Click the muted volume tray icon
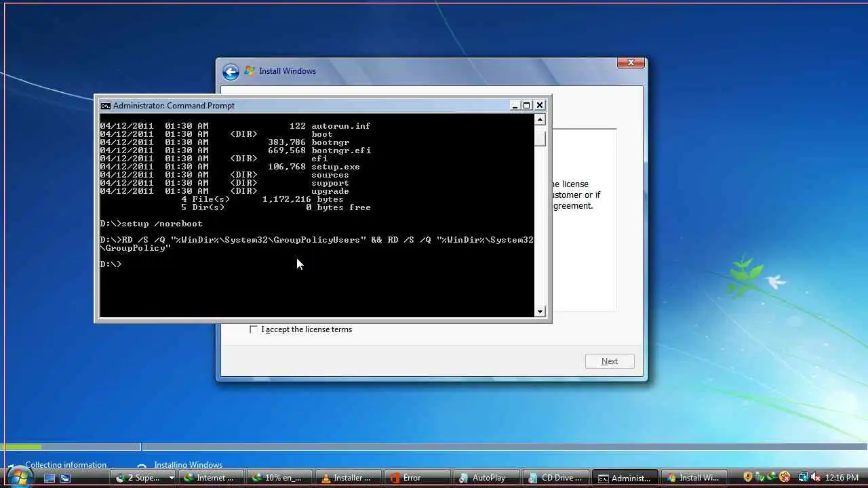This screenshot has height=488, width=868. [816, 477]
